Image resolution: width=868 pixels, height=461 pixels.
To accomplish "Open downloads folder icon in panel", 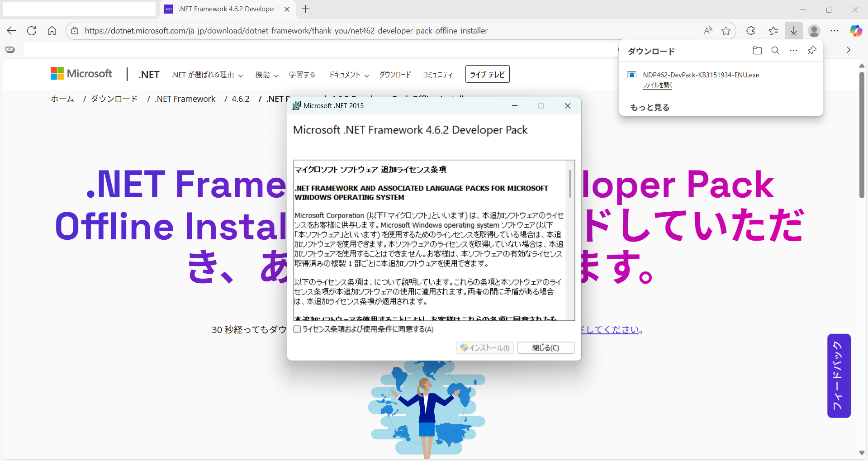I will 757,51.
